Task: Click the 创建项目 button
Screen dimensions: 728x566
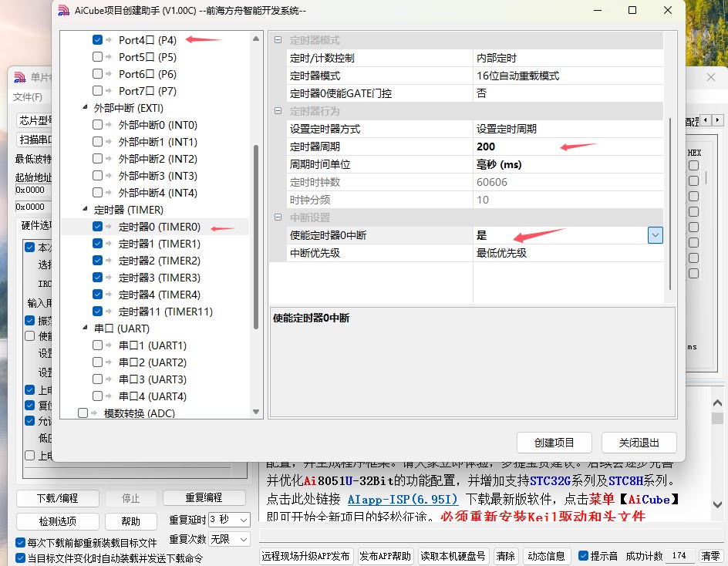Action: (554, 443)
